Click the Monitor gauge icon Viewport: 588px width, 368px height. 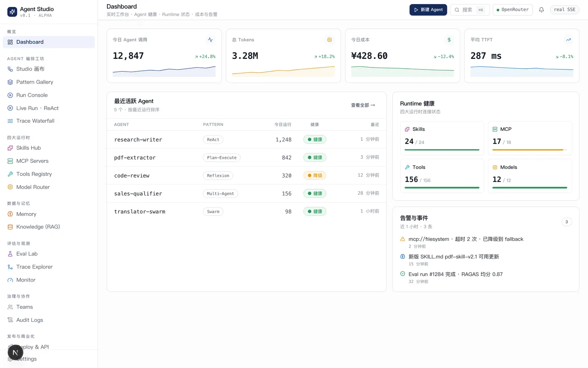click(x=10, y=280)
